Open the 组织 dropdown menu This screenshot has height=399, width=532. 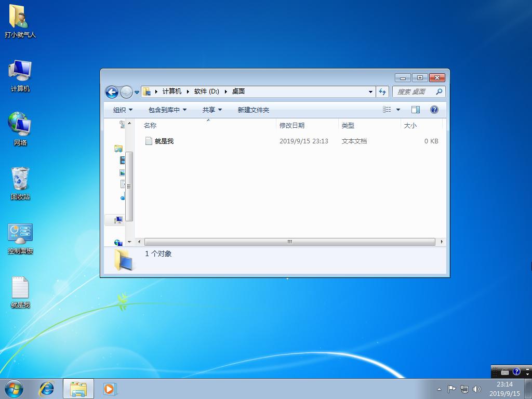click(x=123, y=110)
